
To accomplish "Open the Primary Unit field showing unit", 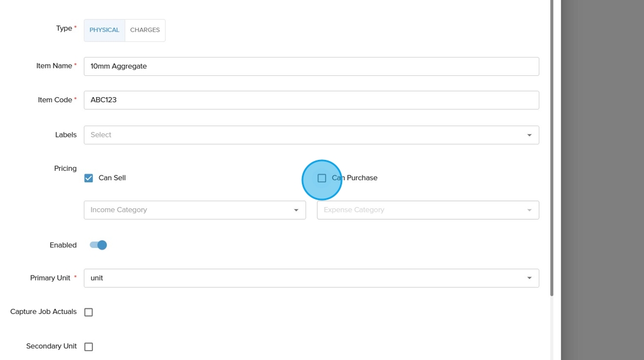I will 305,278.
